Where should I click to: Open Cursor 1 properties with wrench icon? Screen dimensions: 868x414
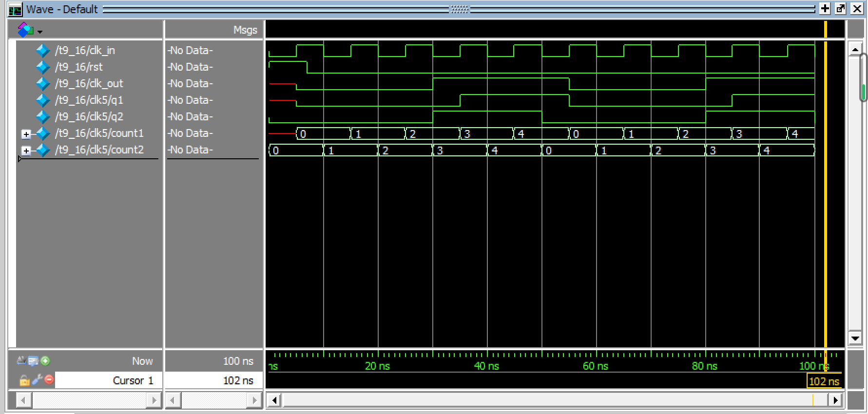point(37,379)
